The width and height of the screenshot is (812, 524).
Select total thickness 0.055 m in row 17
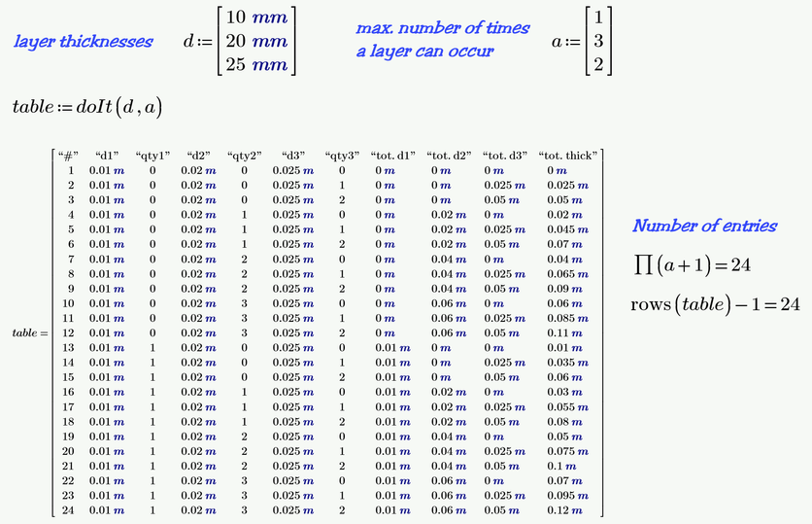point(568,407)
